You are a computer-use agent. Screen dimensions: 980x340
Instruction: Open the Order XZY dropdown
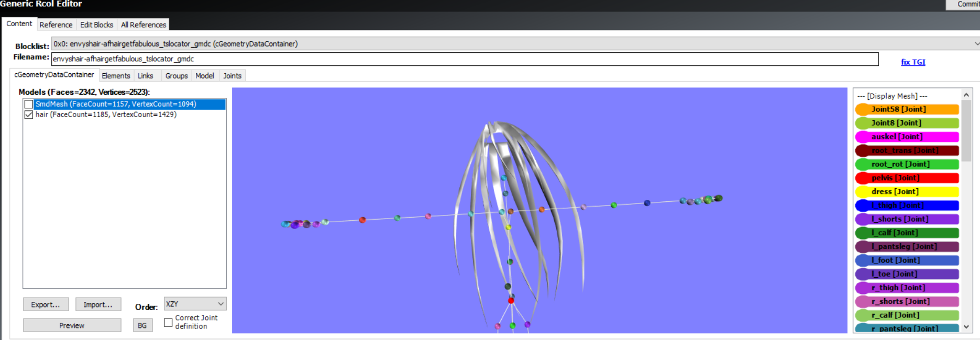195,304
